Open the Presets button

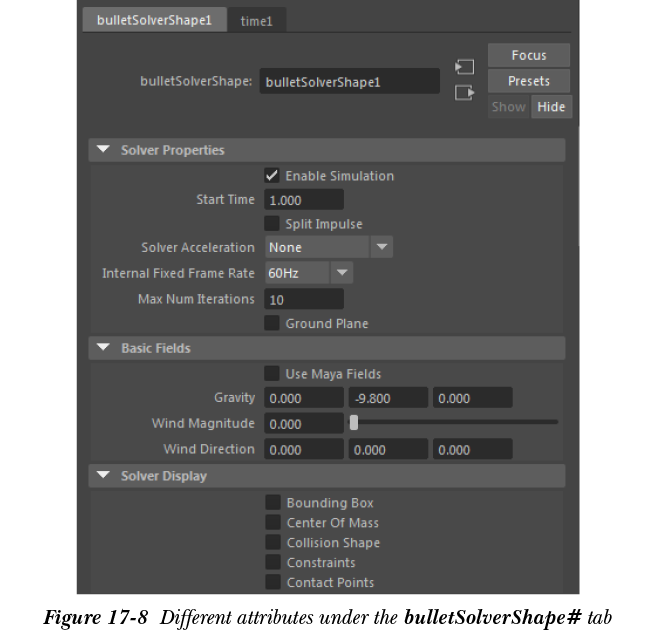click(x=529, y=81)
